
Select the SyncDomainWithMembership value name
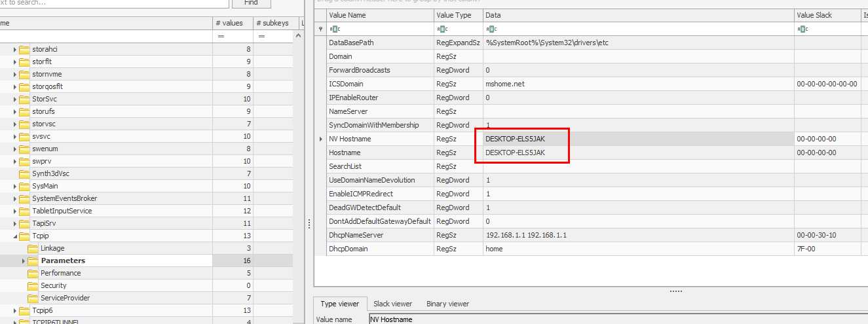[373, 126]
